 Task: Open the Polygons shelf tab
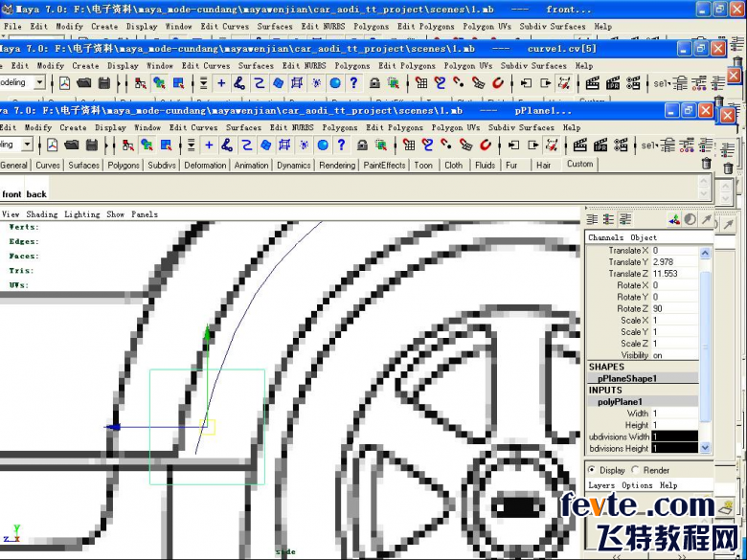point(124,166)
